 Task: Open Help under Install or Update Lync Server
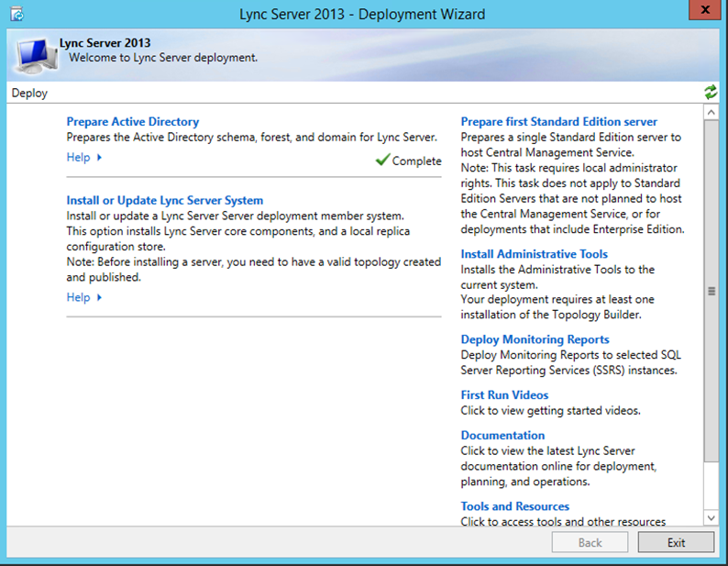pyautogui.click(x=78, y=297)
